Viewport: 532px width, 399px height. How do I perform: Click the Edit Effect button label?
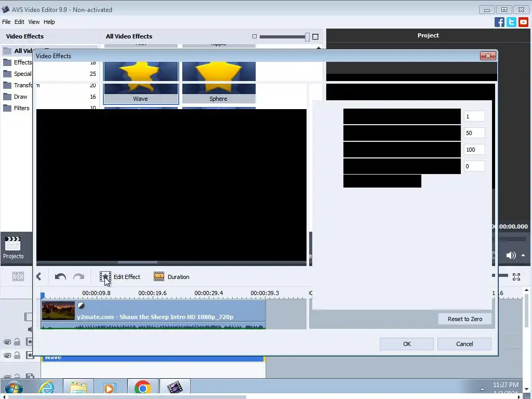click(x=127, y=277)
